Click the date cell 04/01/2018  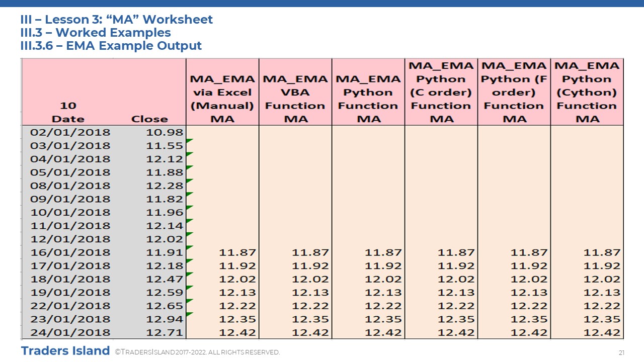tap(70, 159)
